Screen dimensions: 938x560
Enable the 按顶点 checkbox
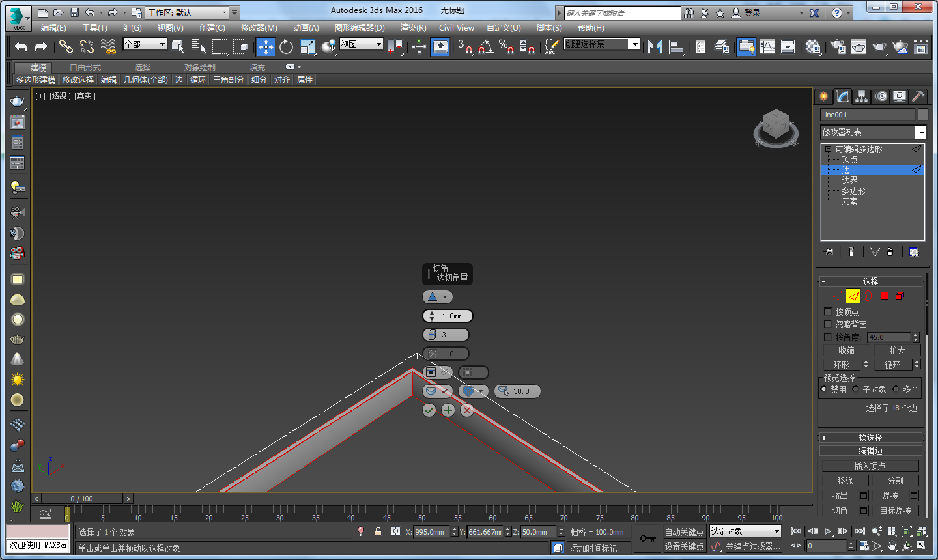click(x=829, y=312)
